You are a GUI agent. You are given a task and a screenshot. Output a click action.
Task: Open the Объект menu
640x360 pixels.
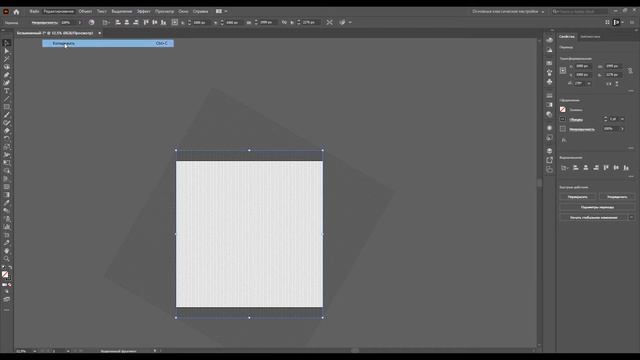coord(85,11)
